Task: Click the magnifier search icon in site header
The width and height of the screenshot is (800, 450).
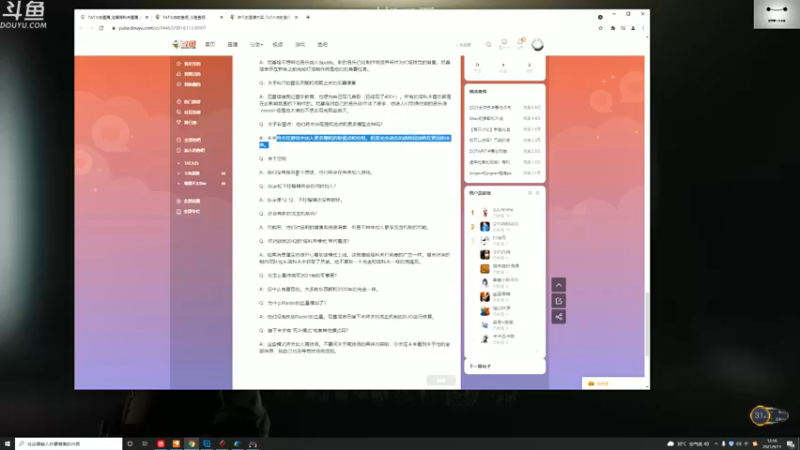Action: 488,45
